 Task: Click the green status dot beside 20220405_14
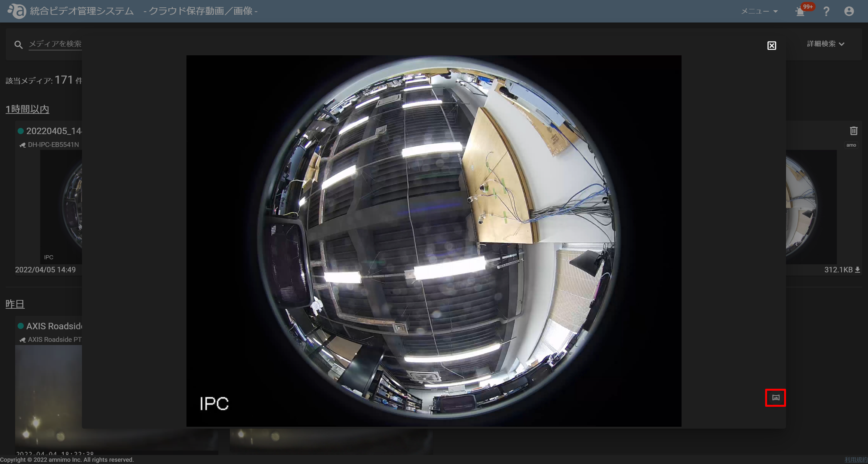point(21,131)
